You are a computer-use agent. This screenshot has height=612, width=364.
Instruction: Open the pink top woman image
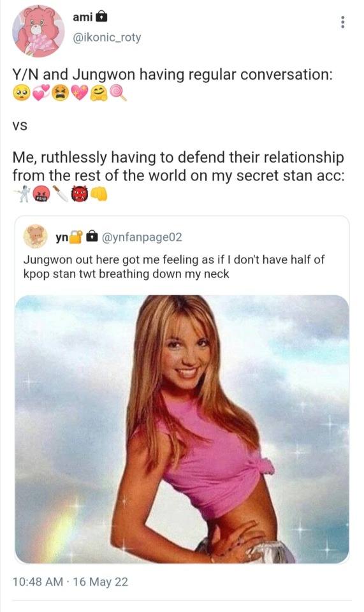182,429
